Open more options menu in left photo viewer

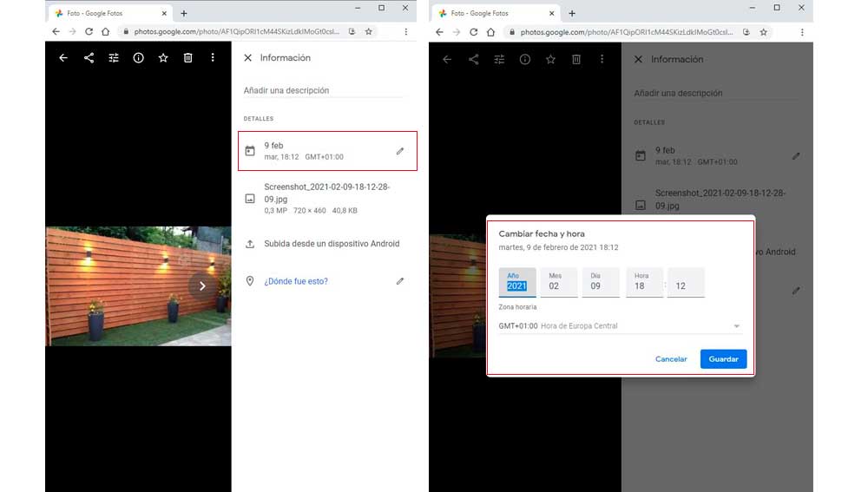pos(213,57)
